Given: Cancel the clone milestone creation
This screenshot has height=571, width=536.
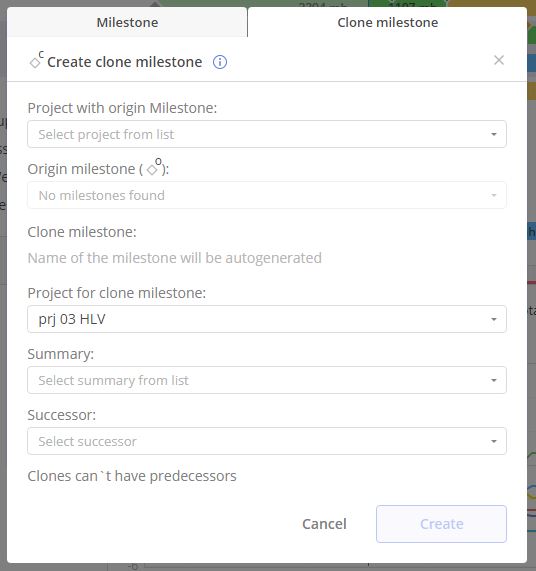Looking at the screenshot, I should point(324,524).
